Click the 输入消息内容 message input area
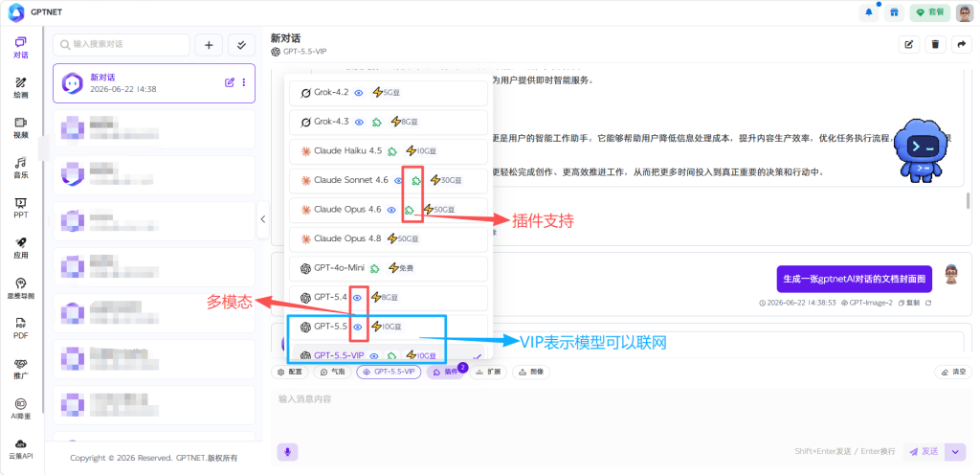Viewport: 980px width, 475px height. click(622, 416)
